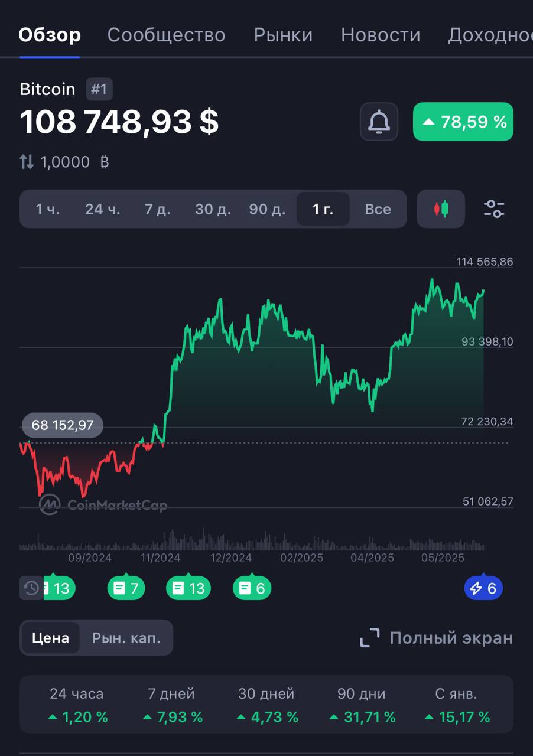Open news marker showing 6 in green
The height and width of the screenshot is (756, 533).
[252, 588]
